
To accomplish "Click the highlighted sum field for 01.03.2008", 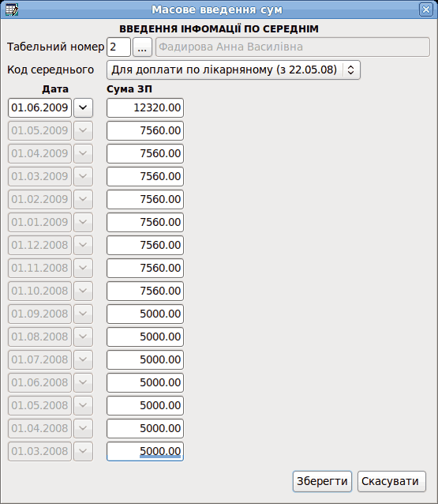I will [x=145, y=451].
